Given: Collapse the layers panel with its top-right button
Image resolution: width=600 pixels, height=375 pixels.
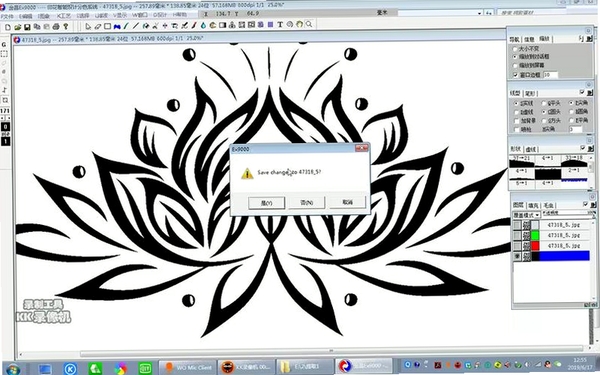Looking at the screenshot, I should [592, 197].
